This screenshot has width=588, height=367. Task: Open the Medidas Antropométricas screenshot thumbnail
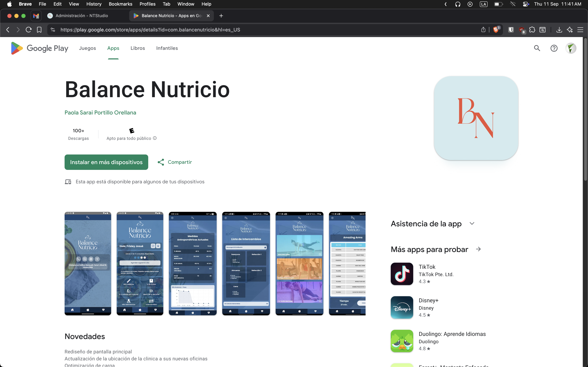click(x=193, y=263)
